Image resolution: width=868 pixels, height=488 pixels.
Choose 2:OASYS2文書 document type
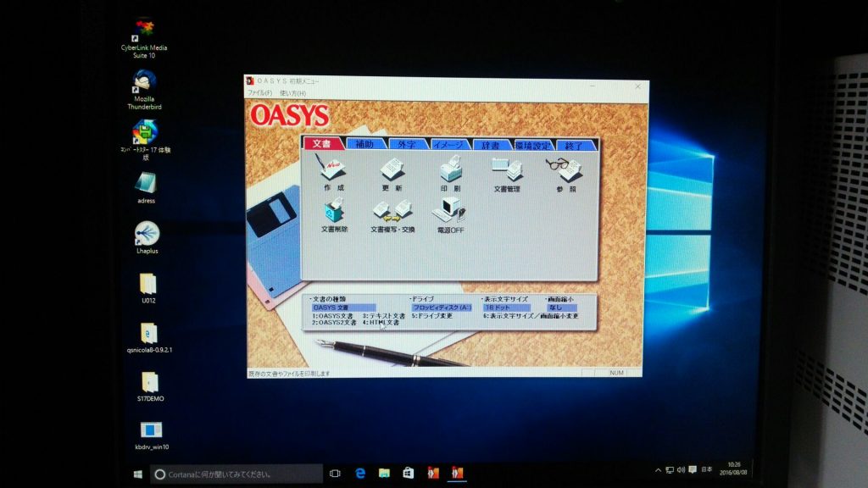click(334, 323)
